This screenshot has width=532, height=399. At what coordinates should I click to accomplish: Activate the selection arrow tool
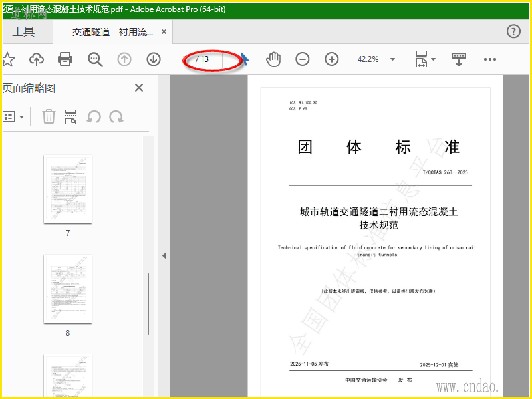tap(244, 59)
